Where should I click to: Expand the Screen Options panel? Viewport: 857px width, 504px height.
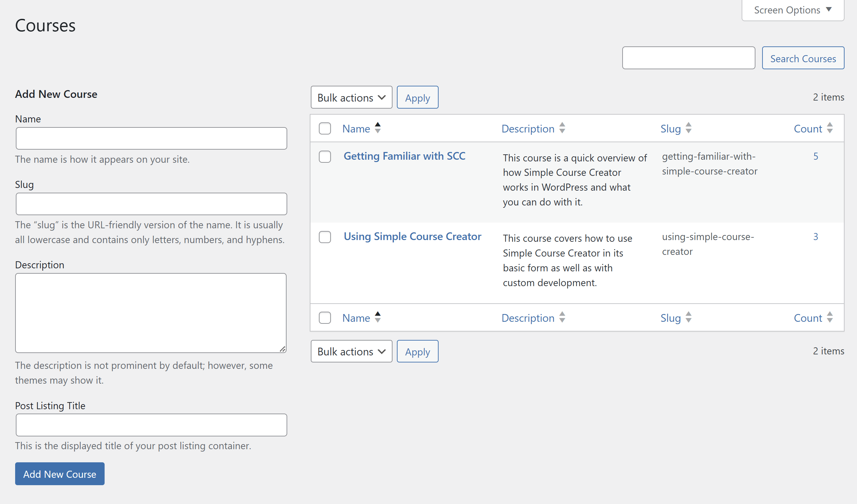pyautogui.click(x=793, y=10)
